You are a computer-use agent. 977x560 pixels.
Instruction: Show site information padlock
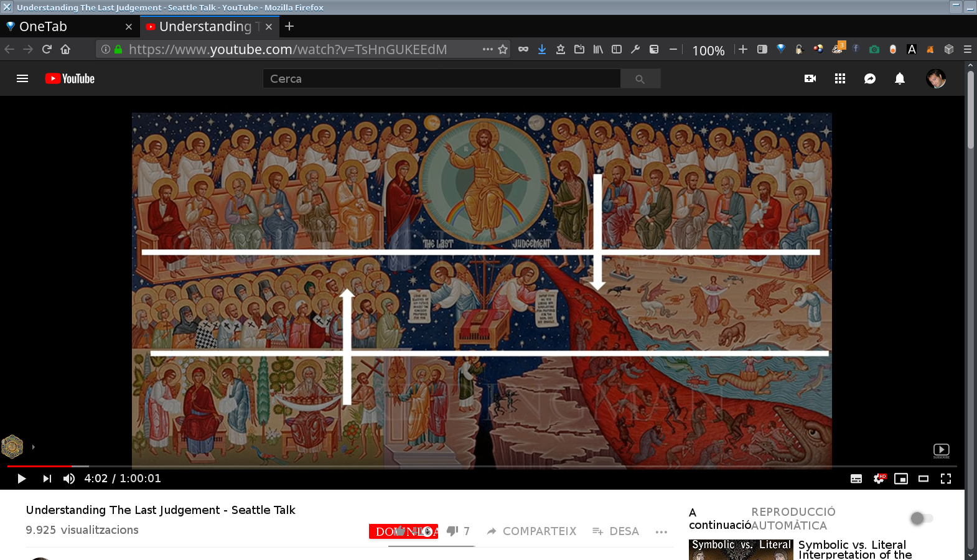point(118,49)
